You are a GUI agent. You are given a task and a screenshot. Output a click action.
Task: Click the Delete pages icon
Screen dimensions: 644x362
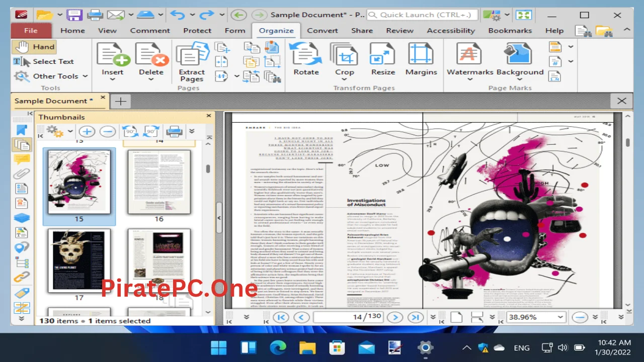(x=151, y=54)
